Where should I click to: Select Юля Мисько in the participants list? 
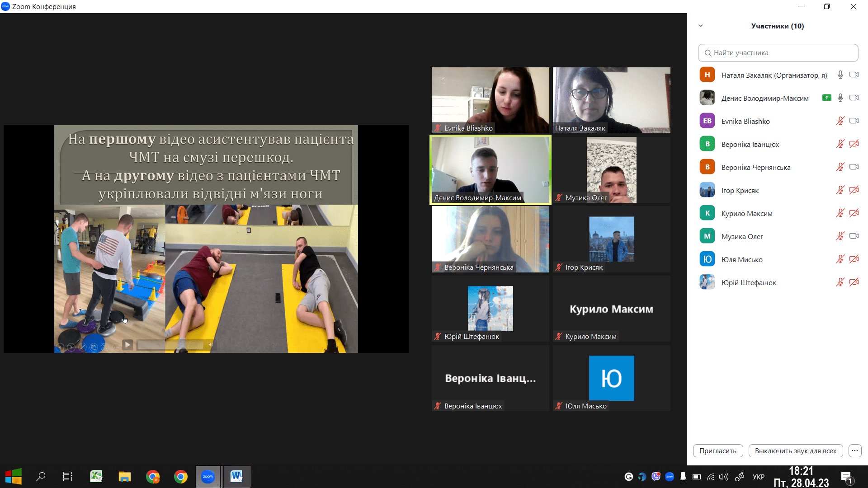(741, 259)
